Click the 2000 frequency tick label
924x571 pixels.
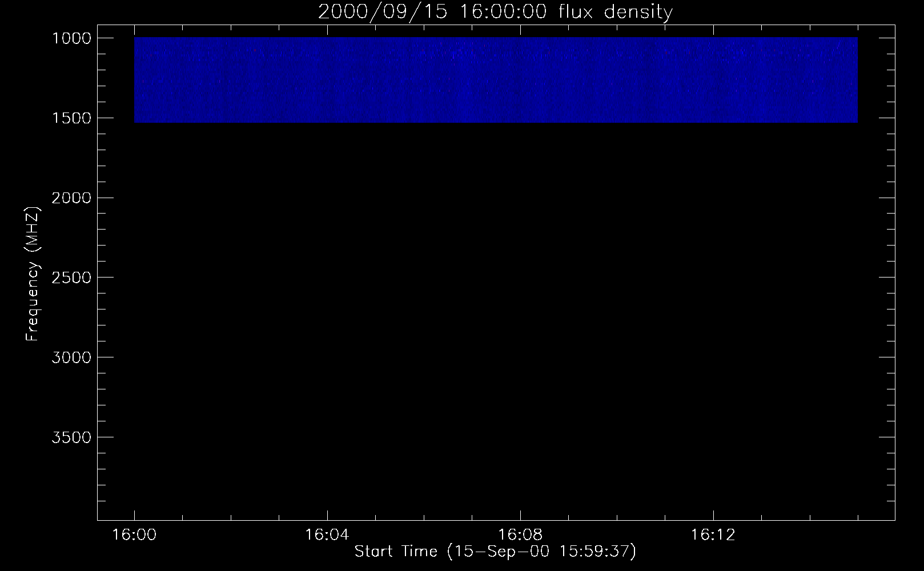tap(71, 198)
